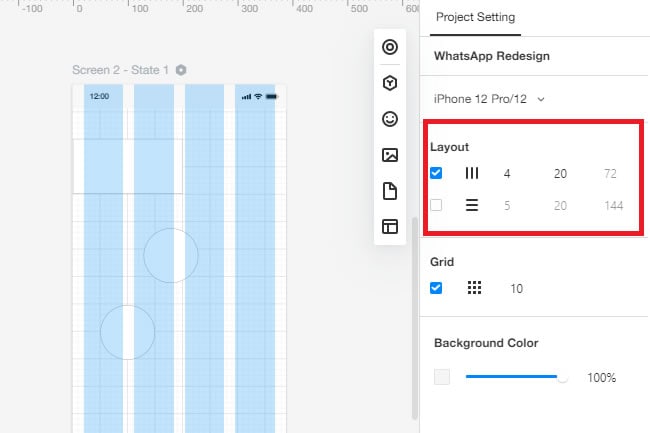Click the 12:00 status bar time
Viewport: 650px width, 433px height.
tap(99, 97)
